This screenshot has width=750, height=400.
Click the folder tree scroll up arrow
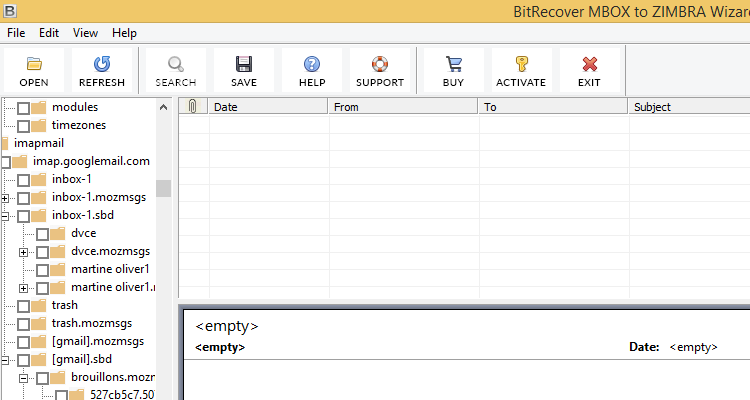pos(164,107)
